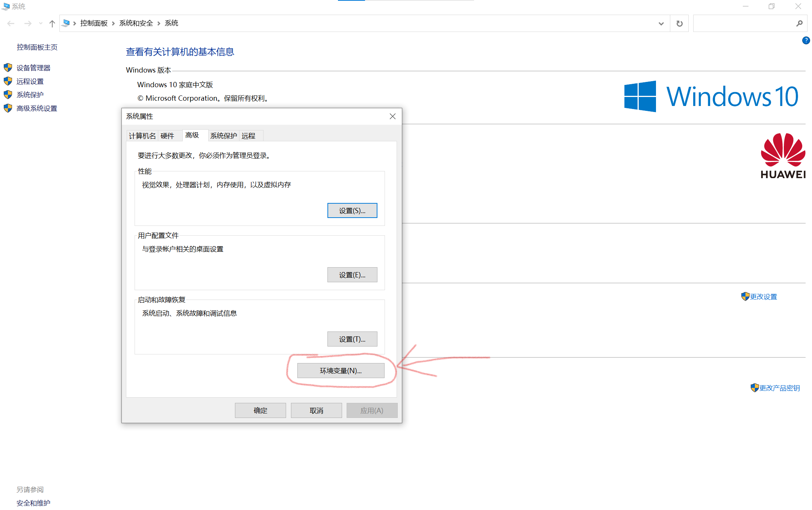Click the System window title icon
Screen dimensions: 812x510
(6, 6)
